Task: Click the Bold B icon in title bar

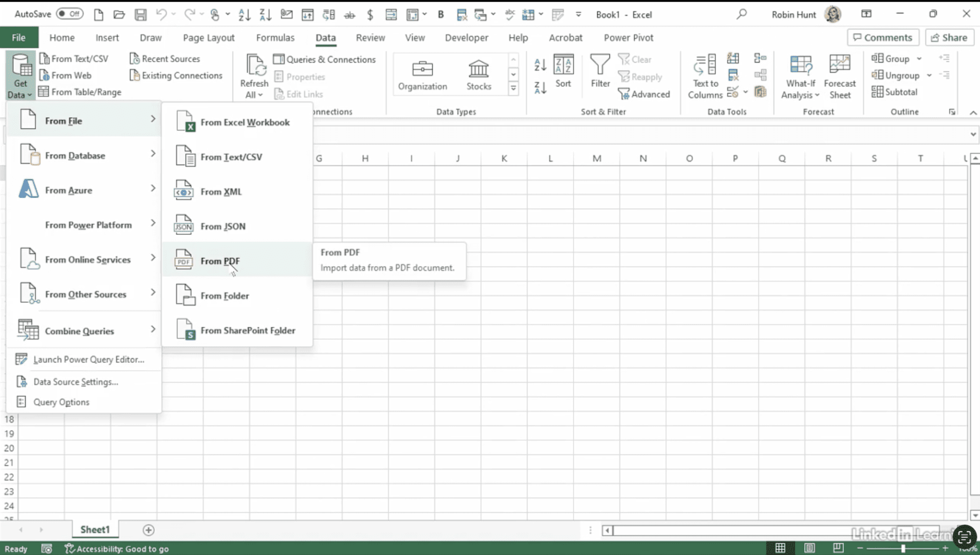Action: [x=440, y=14]
